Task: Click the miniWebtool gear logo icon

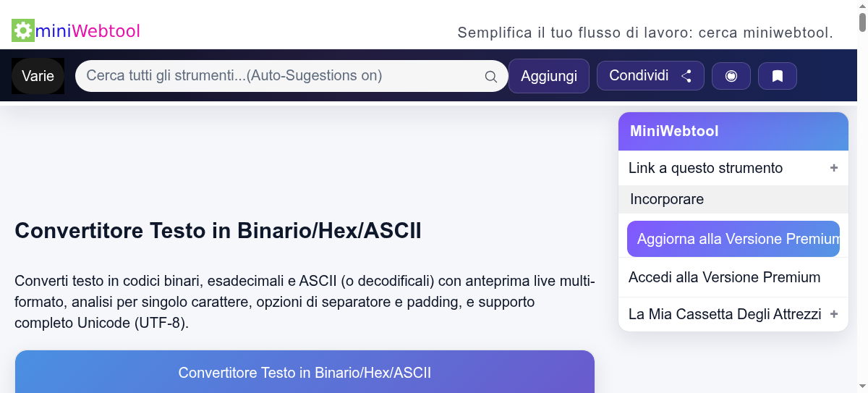Action: [x=23, y=30]
